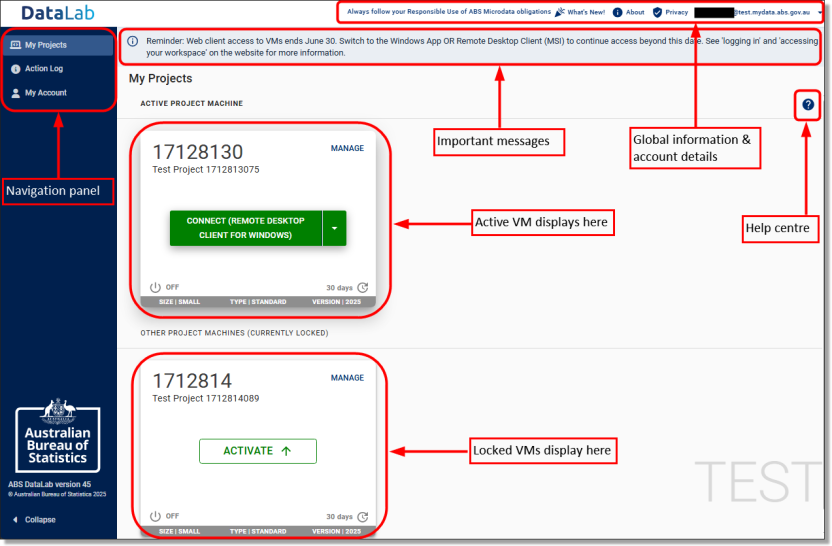Click the My Account person icon
This screenshot has width=832, height=546.
click(x=16, y=93)
